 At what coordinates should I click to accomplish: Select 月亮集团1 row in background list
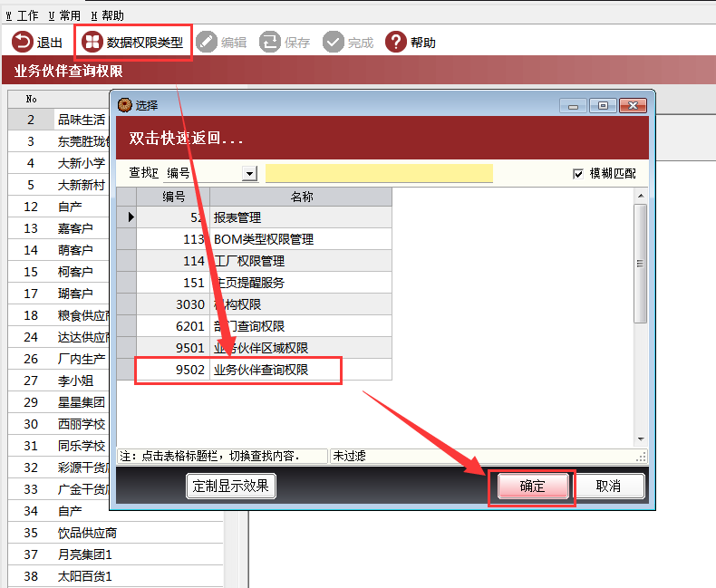pyautogui.click(x=115, y=554)
